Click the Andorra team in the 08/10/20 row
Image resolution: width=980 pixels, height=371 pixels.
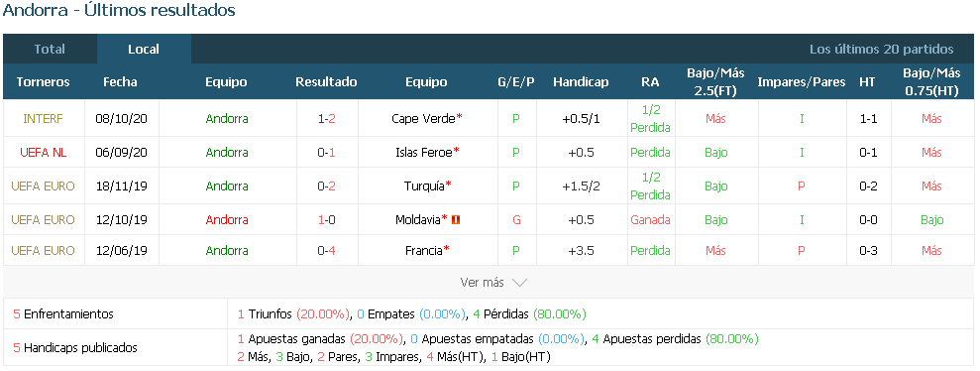point(227,118)
